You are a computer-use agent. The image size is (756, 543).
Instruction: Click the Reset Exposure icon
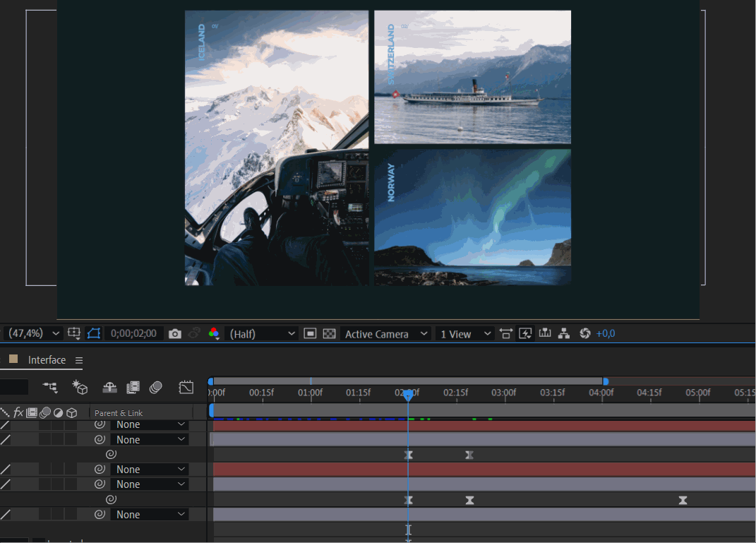coord(584,334)
